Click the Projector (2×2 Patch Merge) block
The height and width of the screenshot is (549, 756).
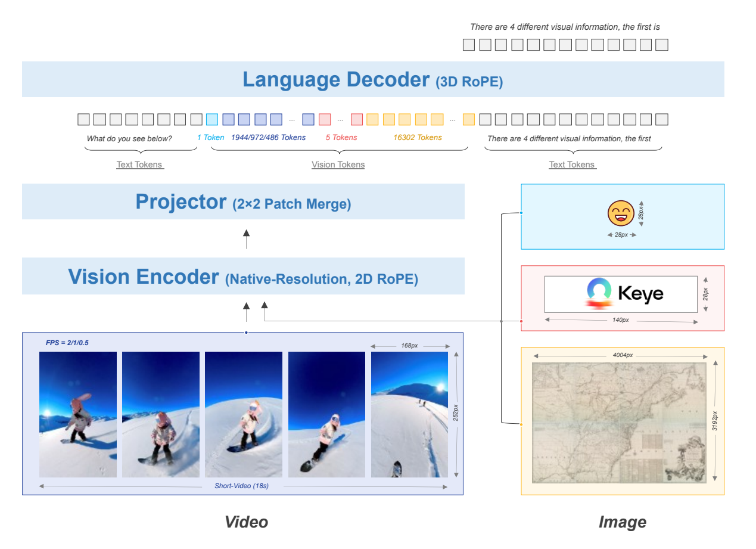[x=243, y=202]
